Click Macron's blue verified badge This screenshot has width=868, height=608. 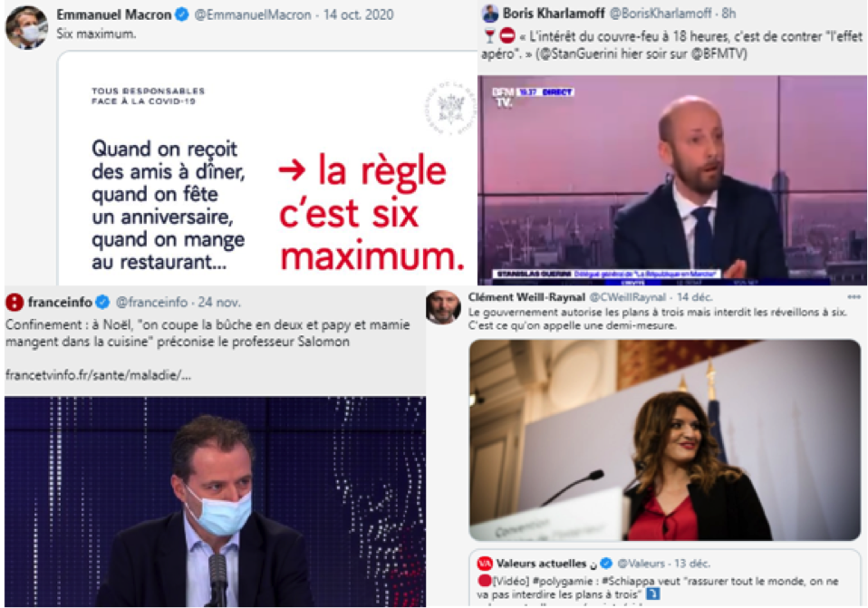pyautogui.click(x=182, y=14)
